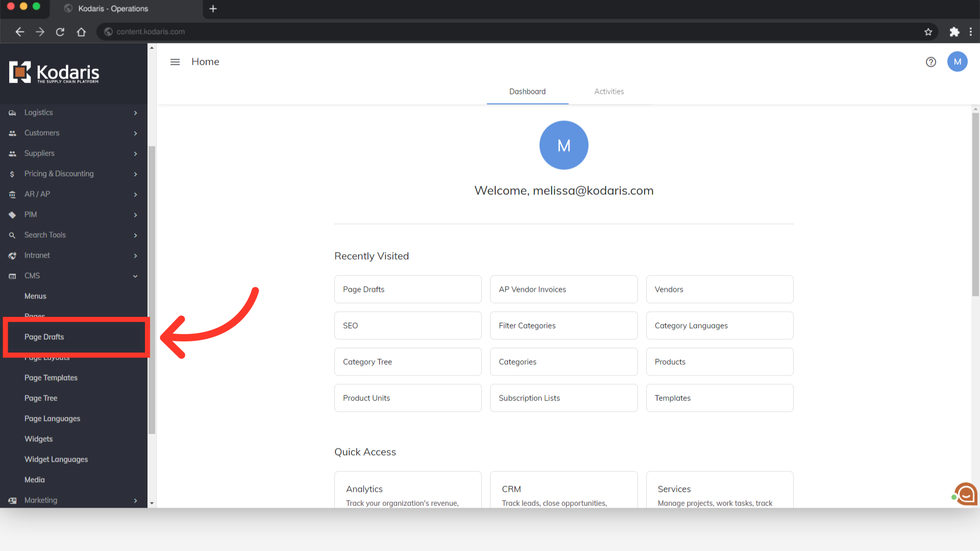This screenshot has height=551, width=980.
Task: Click the Page Templates sidebar link
Action: [x=51, y=378]
